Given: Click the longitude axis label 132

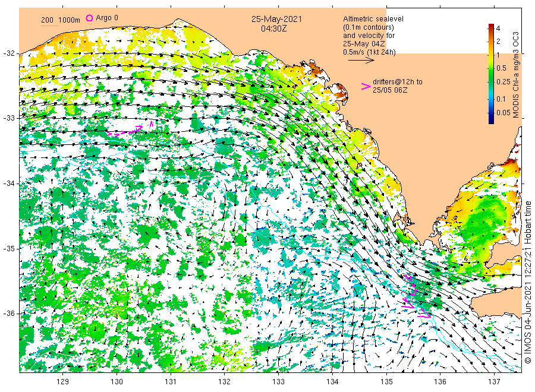Looking at the screenshot, I should click(x=225, y=381).
